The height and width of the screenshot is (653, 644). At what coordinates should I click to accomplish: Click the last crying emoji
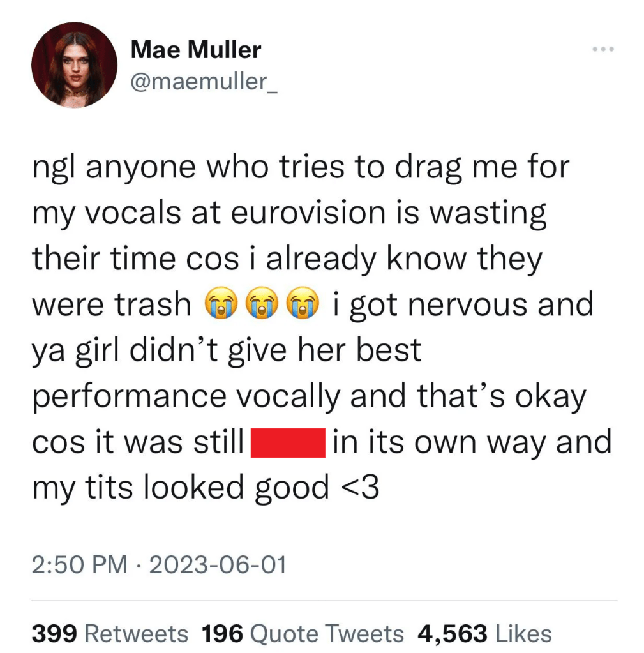(303, 305)
